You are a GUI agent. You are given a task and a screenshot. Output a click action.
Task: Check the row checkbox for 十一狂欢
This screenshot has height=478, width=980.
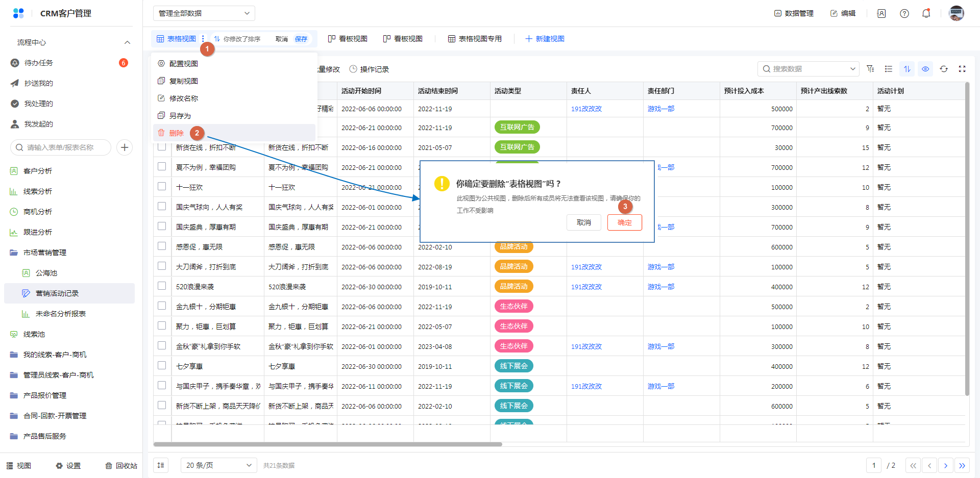pyautogui.click(x=162, y=187)
